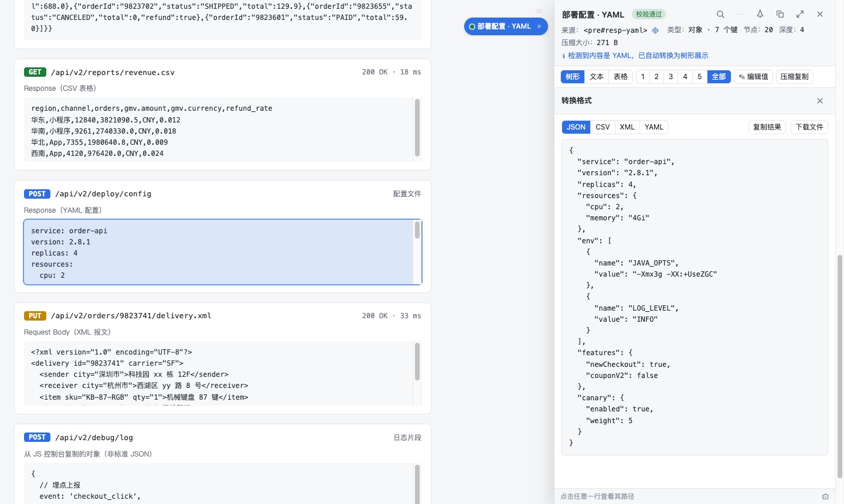Screen dimensions: 844x504
Task: Select YAML conversion format
Action: [654, 127]
